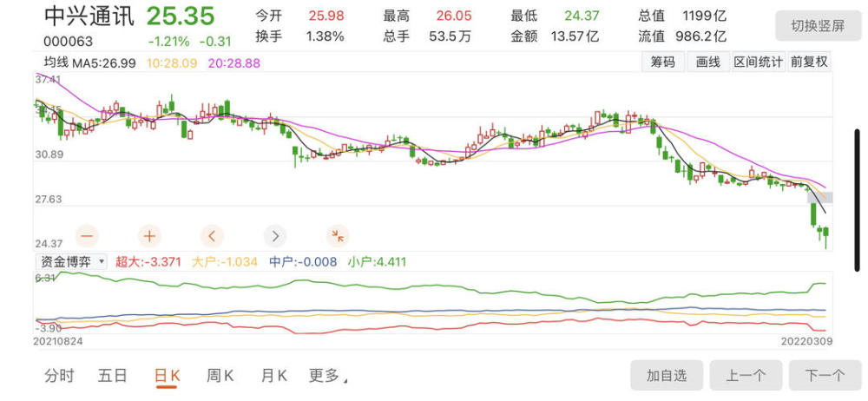Image resolution: width=868 pixels, height=401 pixels.
Task: Select the 周K tab
Action: click(x=220, y=376)
